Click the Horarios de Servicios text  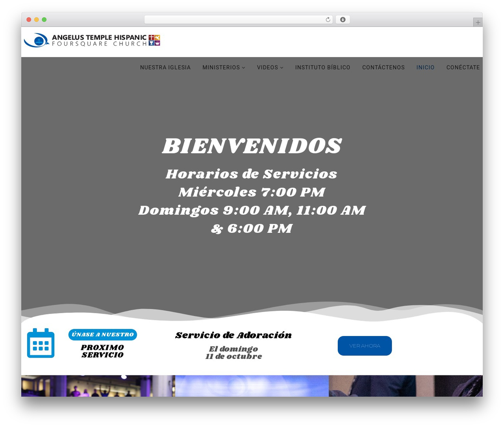[x=252, y=174]
